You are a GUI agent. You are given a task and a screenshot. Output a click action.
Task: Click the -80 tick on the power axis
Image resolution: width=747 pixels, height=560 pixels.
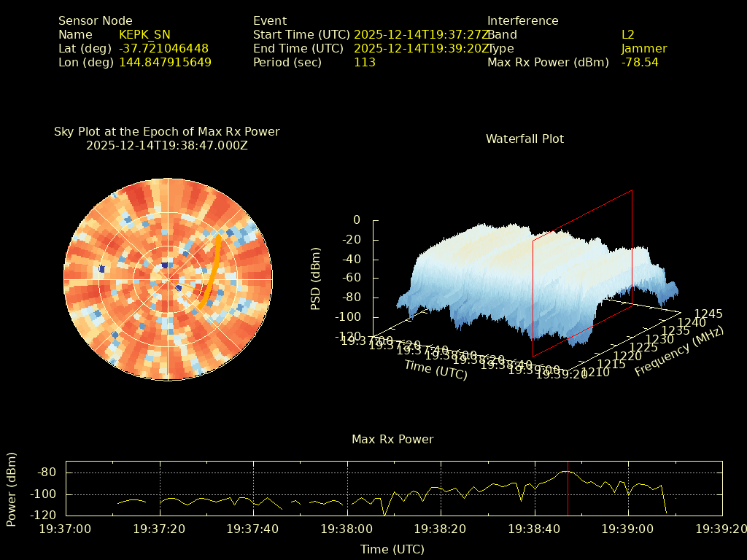pyautogui.click(x=47, y=472)
